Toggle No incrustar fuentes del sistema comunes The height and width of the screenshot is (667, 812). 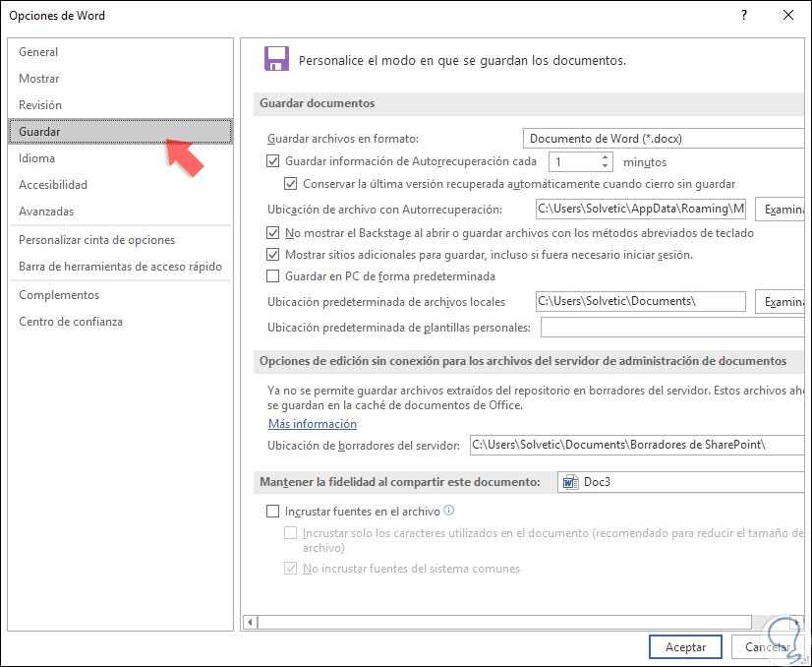coord(291,568)
